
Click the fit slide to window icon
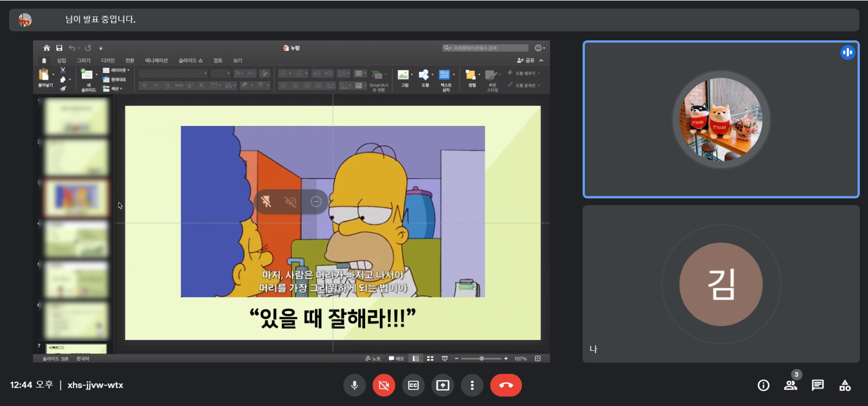click(x=538, y=359)
